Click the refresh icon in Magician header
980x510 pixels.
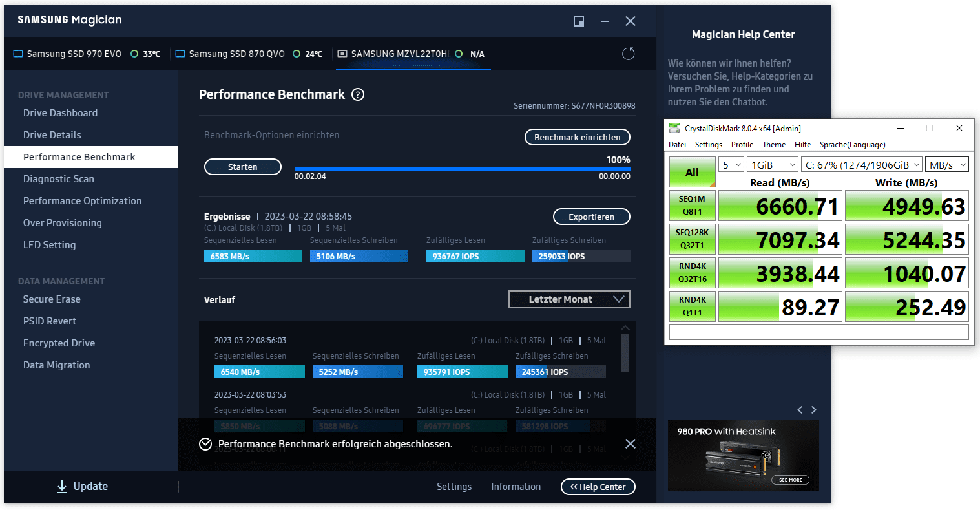tap(628, 54)
